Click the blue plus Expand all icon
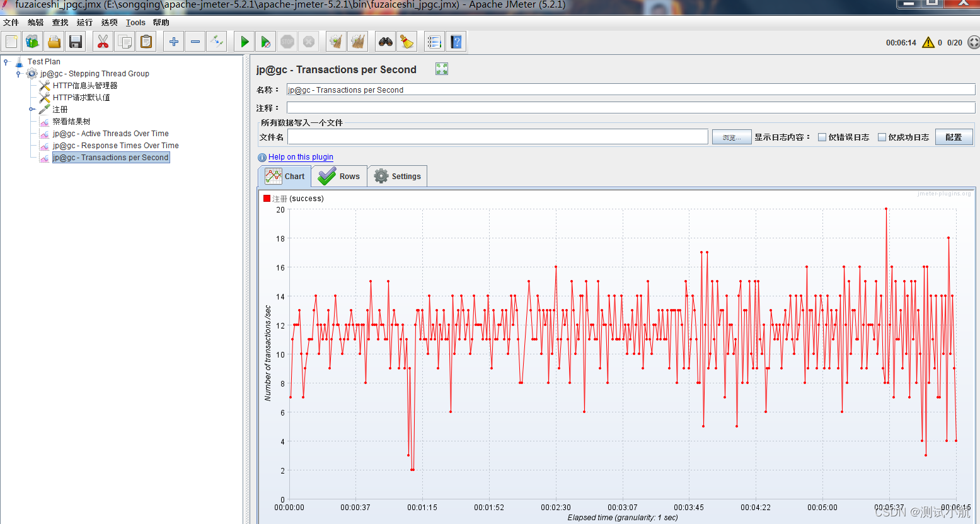 (173, 42)
